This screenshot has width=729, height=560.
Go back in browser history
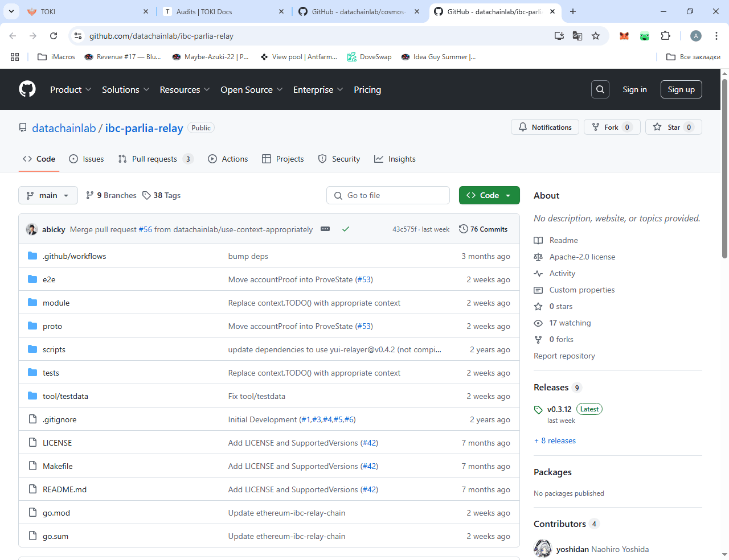(x=13, y=36)
